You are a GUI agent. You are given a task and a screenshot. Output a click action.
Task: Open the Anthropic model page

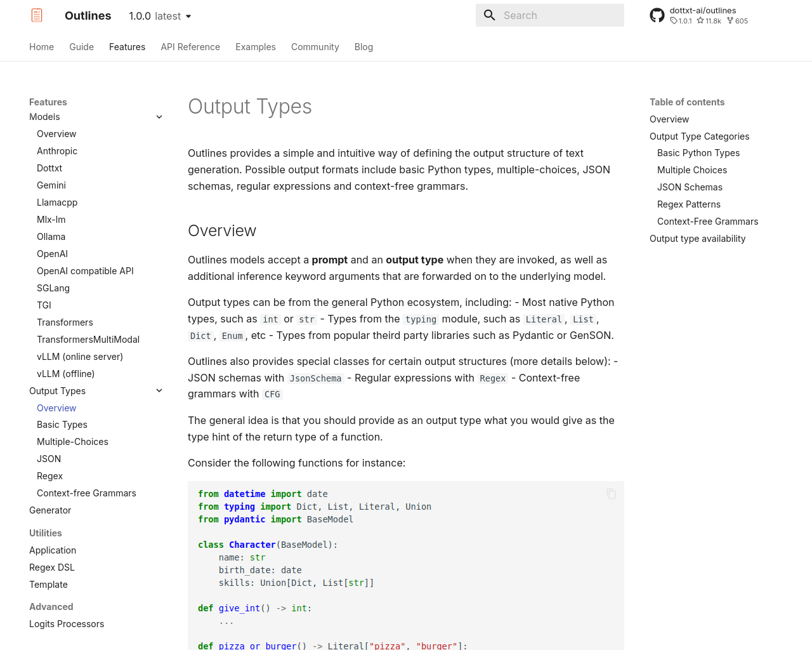click(57, 151)
